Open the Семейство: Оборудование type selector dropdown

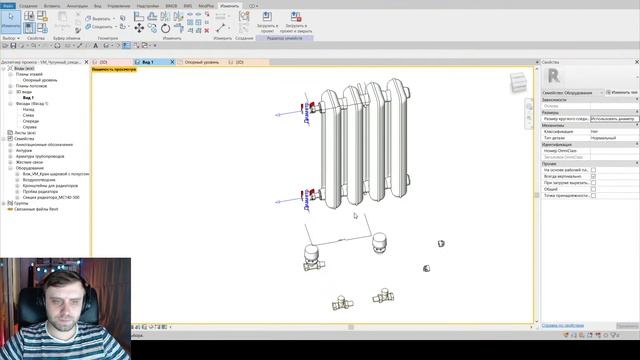click(572, 93)
